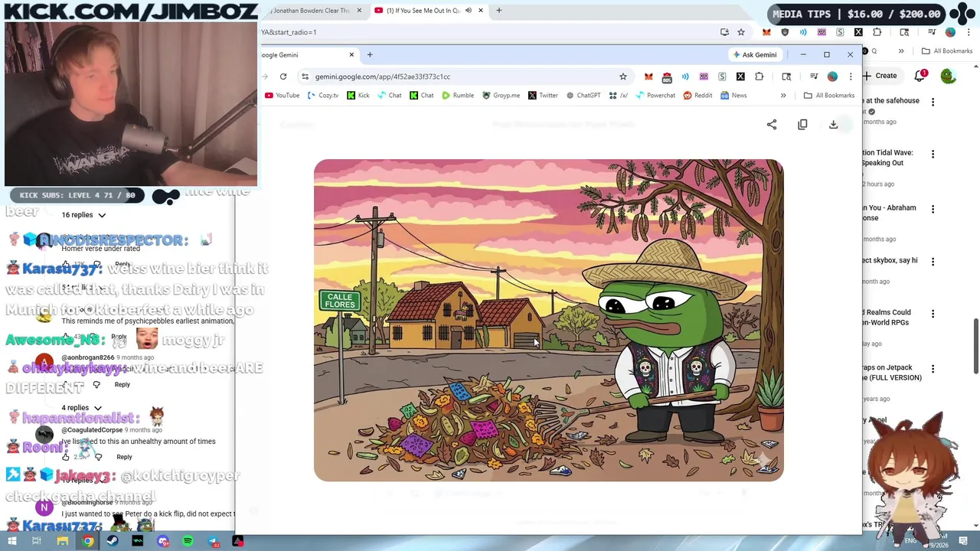Open Chrome profile avatar in Gemini window

(x=832, y=77)
